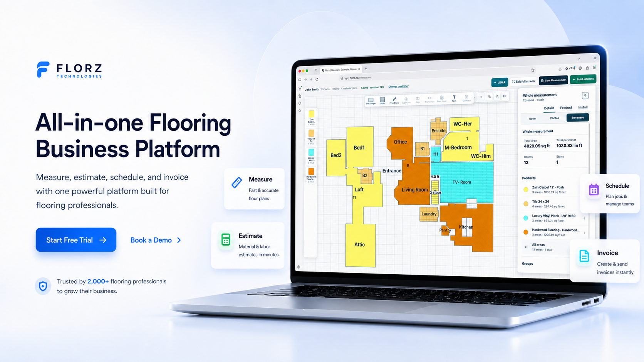644x362 pixels.
Task: Expand Luxury Vinyl Plank product chevron
Action: coord(584,219)
